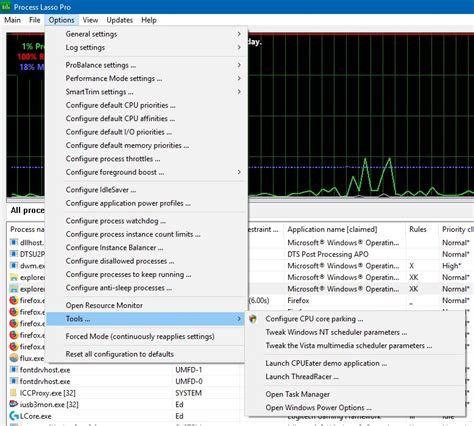The width and height of the screenshot is (474, 426).
Task: Select Configure process instance count limits
Action: pyautogui.click(x=146, y=234)
